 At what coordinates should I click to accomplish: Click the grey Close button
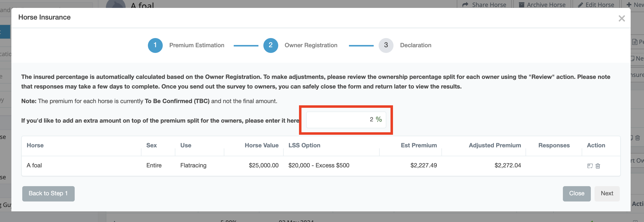[x=576, y=194]
